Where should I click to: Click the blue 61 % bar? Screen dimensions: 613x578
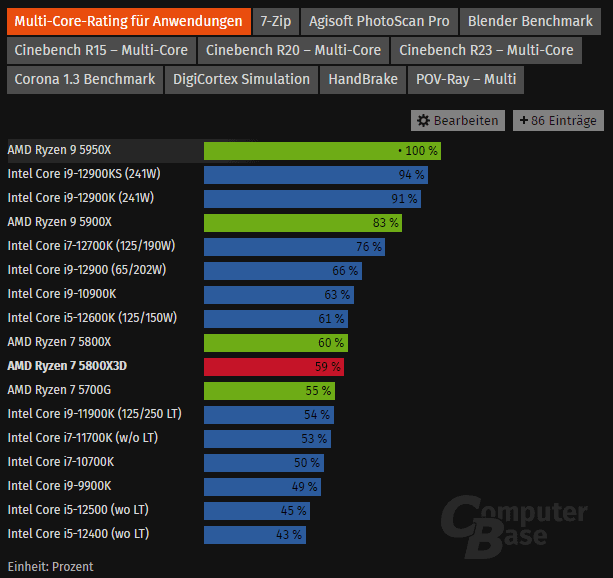(276, 319)
